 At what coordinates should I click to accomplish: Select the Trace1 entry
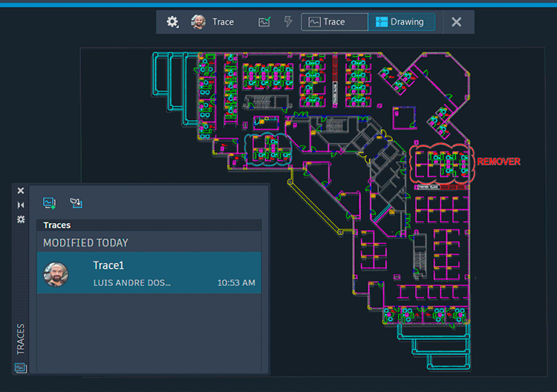[149, 273]
